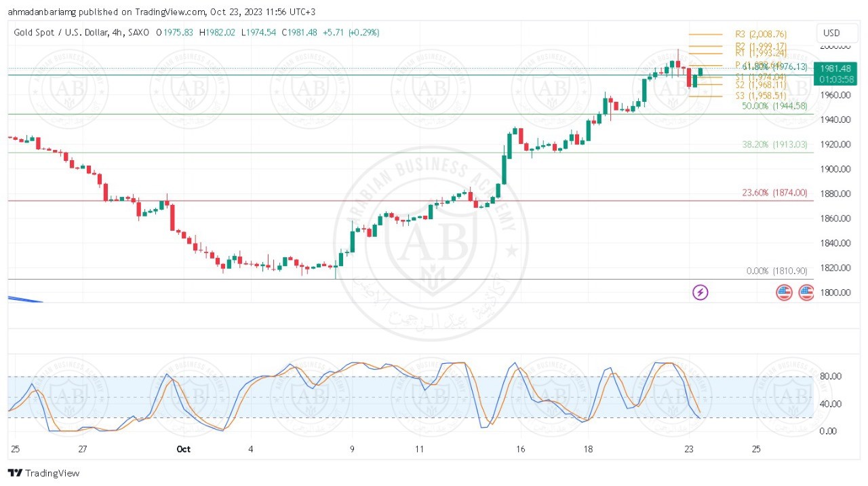Click the 16 date marker on time axis
The height and width of the screenshot is (486, 868).
520,449
